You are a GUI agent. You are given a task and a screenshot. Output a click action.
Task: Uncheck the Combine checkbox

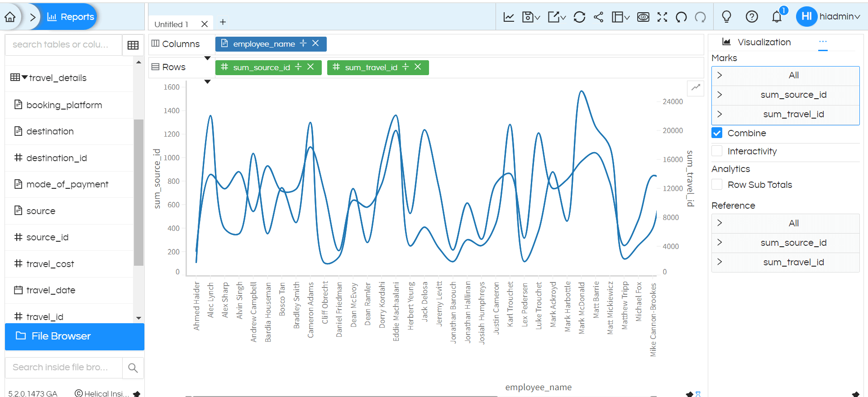pos(717,133)
